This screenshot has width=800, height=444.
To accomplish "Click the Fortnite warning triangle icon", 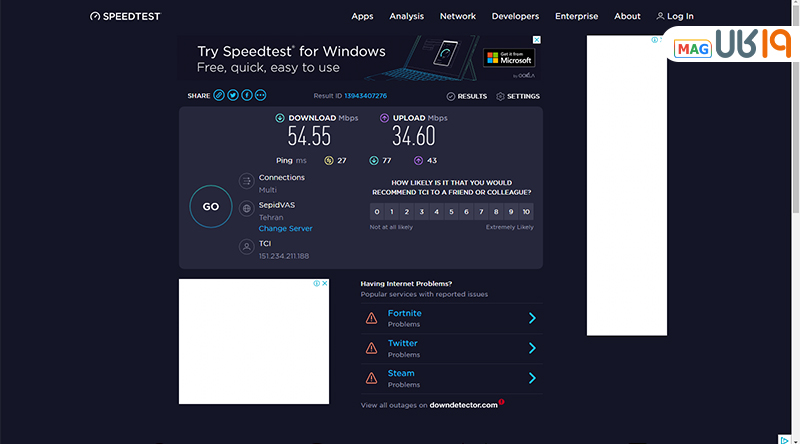I will [x=371, y=318].
